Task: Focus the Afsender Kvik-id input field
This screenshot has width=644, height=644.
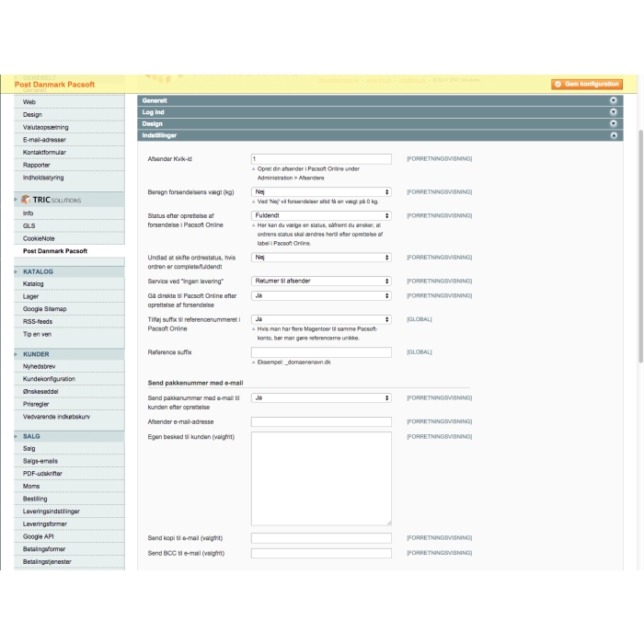Action: 321,159
